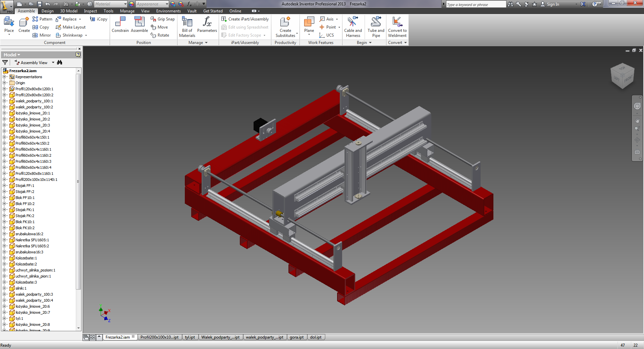Viewport: 644px width, 349px height.
Task: Switch to the gora.ipt document tab
Action: pos(297,337)
